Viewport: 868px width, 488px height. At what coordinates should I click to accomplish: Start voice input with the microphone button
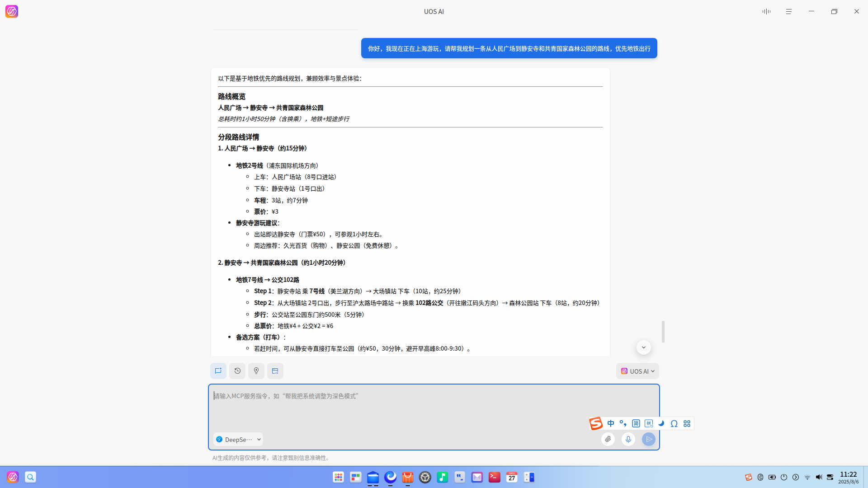coord(628,439)
